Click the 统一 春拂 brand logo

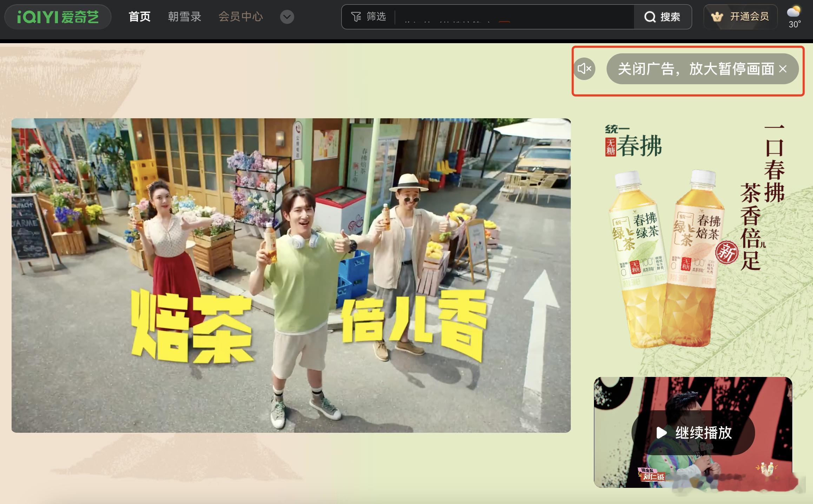pos(633,141)
